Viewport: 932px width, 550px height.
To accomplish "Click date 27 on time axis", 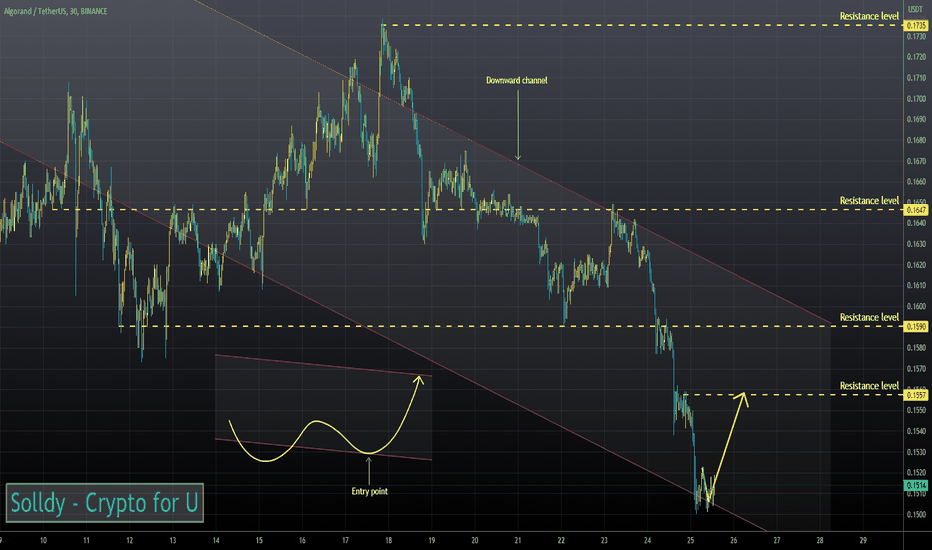I will tap(777, 540).
